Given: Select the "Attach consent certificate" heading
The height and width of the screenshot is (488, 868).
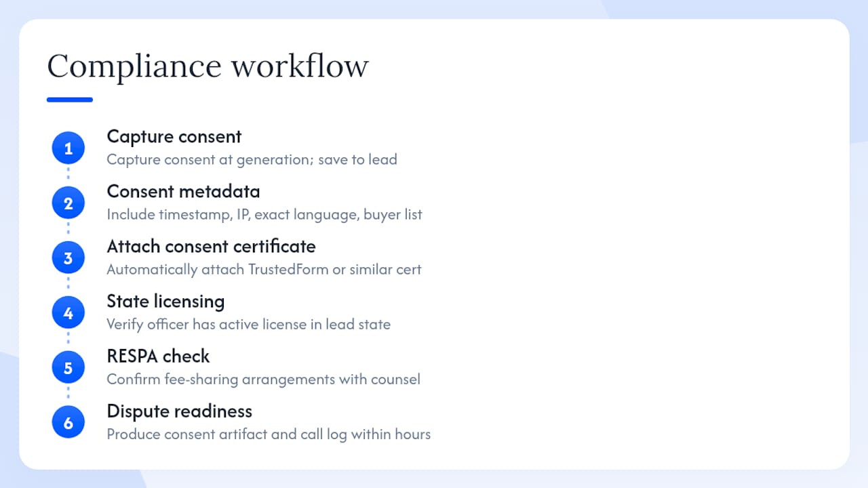Looking at the screenshot, I should point(212,246).
